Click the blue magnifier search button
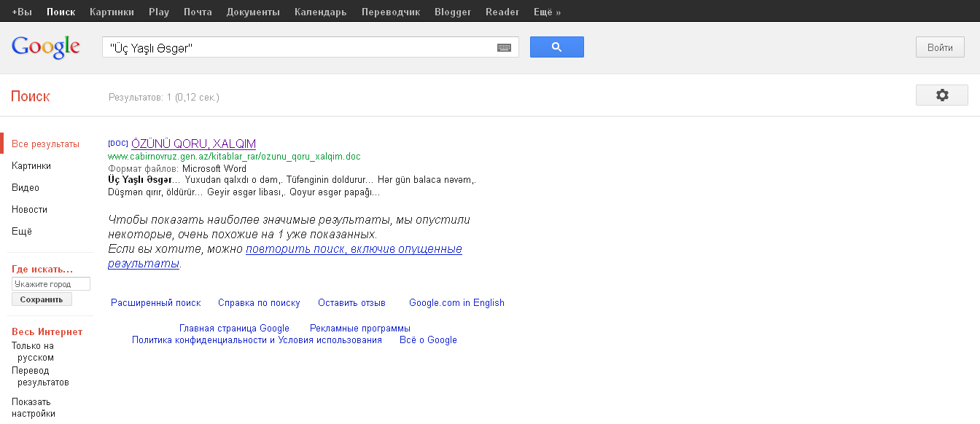 [x=556, y=47]
